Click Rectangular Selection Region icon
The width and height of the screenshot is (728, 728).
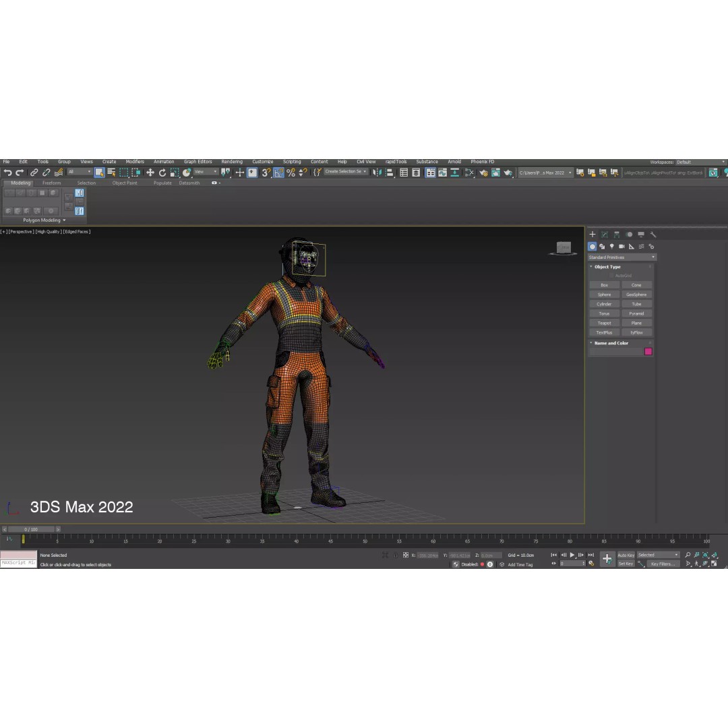pyautogui.click(x=123, y=173)
